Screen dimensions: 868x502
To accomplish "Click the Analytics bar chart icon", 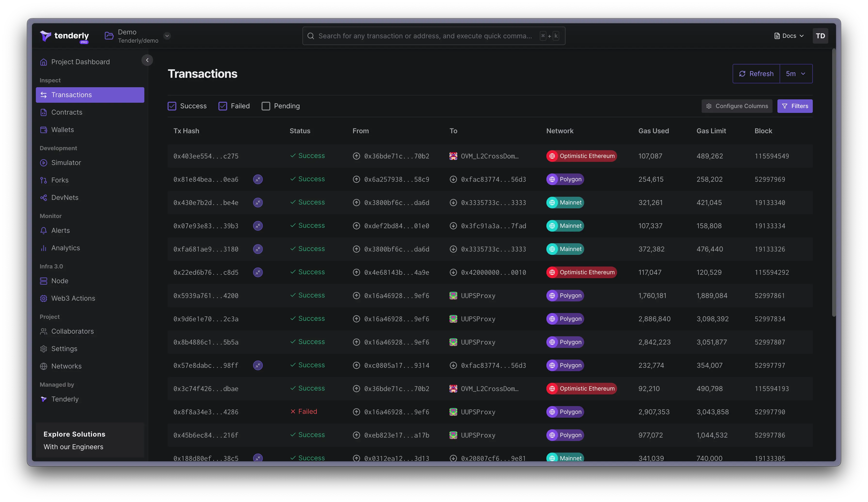I will tap(43, 248).
